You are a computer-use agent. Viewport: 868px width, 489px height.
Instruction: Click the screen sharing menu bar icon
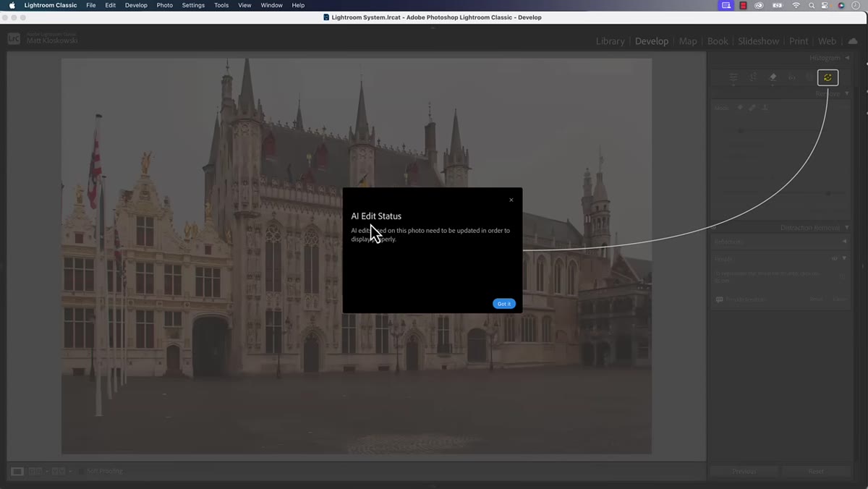coord(726,5)
